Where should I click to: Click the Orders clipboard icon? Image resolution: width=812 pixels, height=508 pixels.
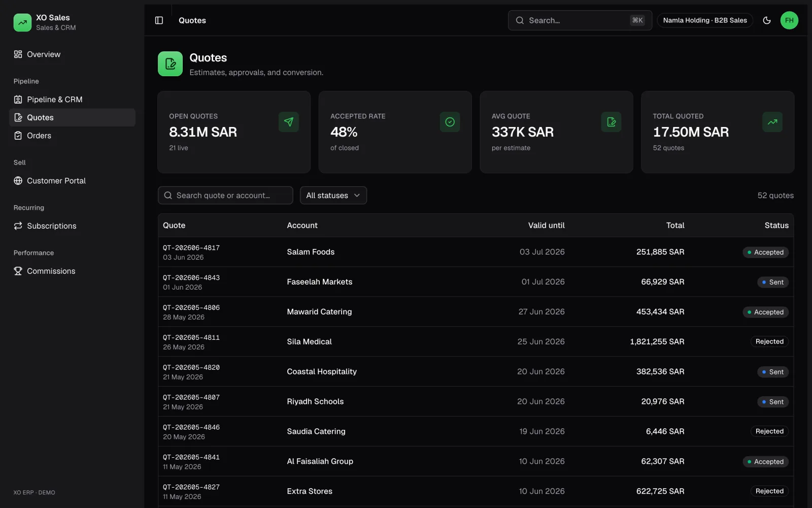(18, 136)
